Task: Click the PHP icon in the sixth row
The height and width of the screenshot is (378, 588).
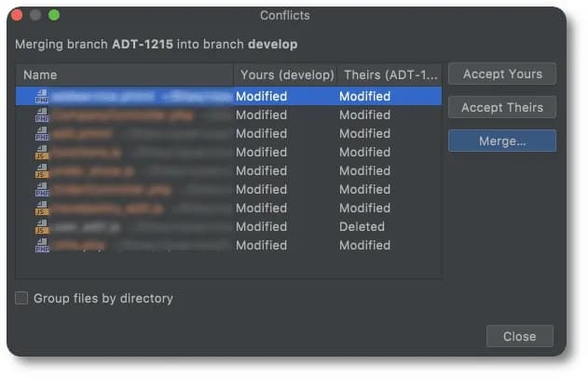Action: (x=42, y=190)
